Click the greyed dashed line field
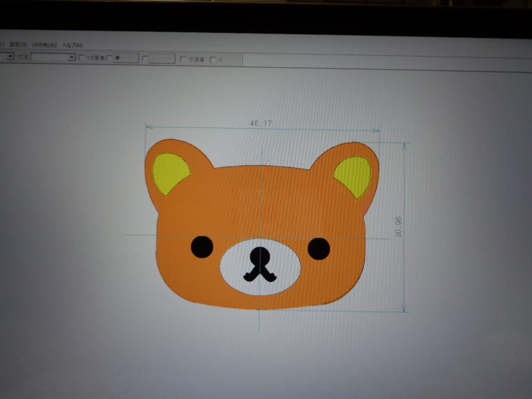The image size is (532, 399). (x=162, y=59)
